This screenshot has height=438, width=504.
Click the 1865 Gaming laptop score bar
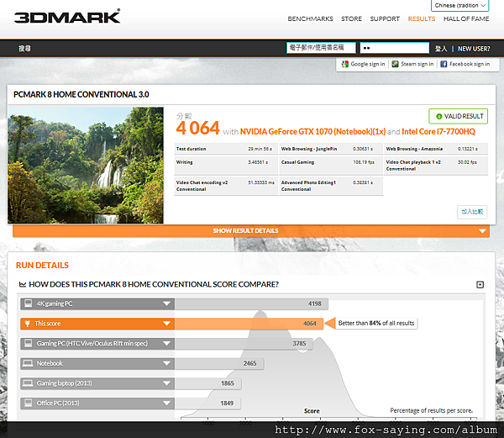coord(208,383)
